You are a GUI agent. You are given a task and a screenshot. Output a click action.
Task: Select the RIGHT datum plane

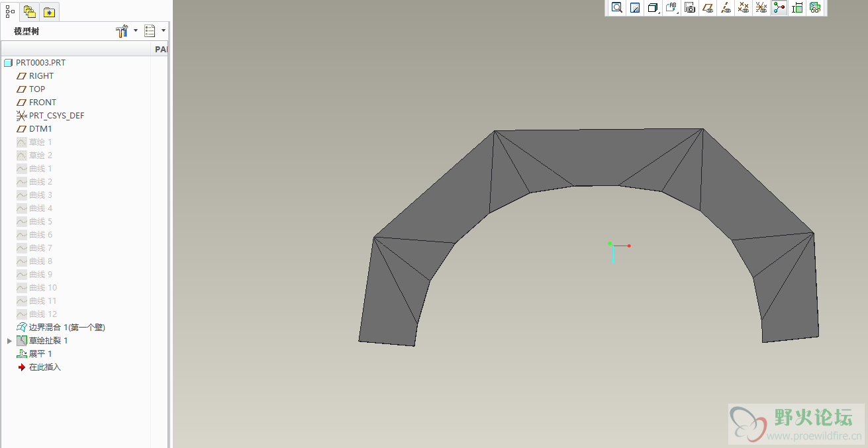(x=41, y=76)
